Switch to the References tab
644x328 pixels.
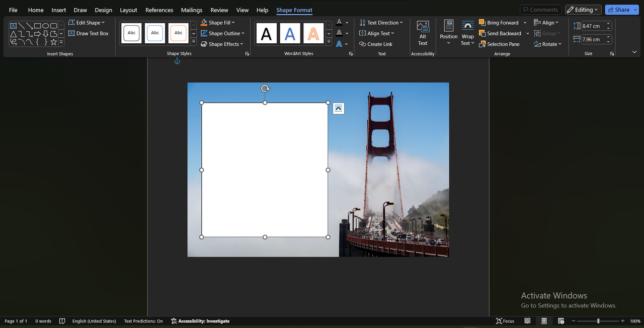click(159, 10)
